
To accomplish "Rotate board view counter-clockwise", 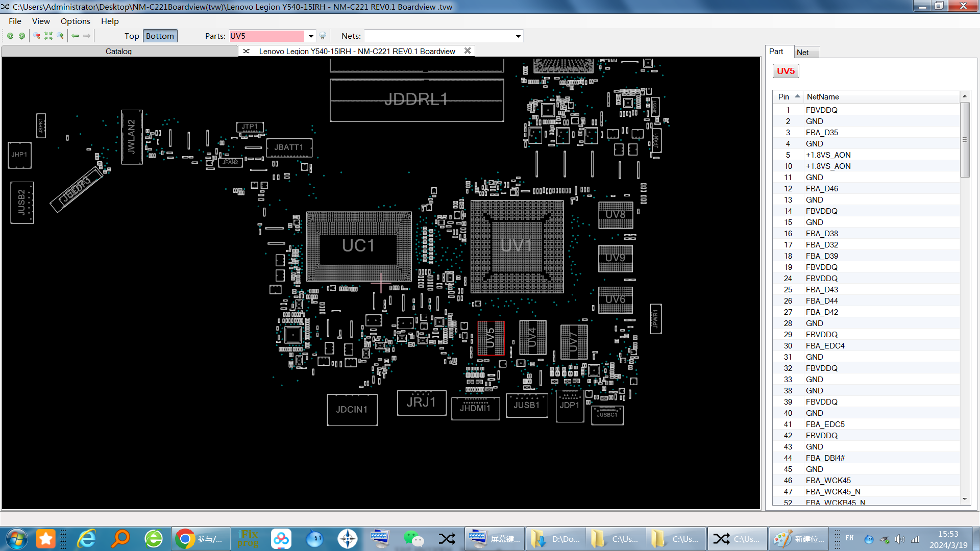I will tap(10, 36).
